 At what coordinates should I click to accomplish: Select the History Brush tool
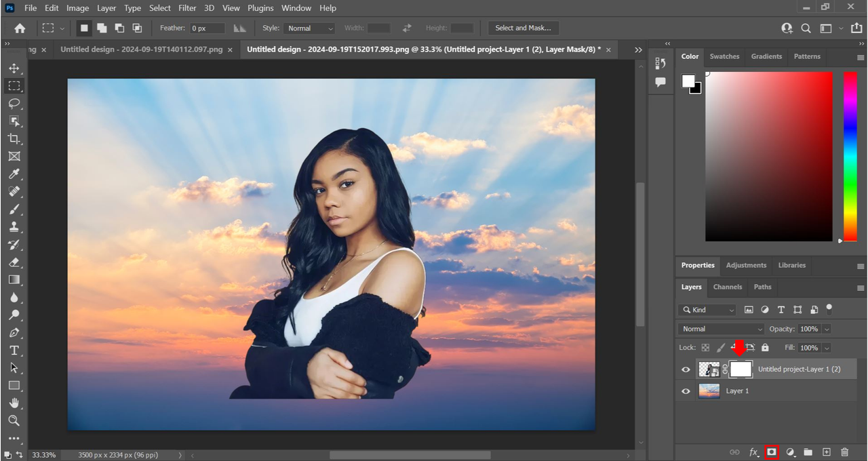14,245
